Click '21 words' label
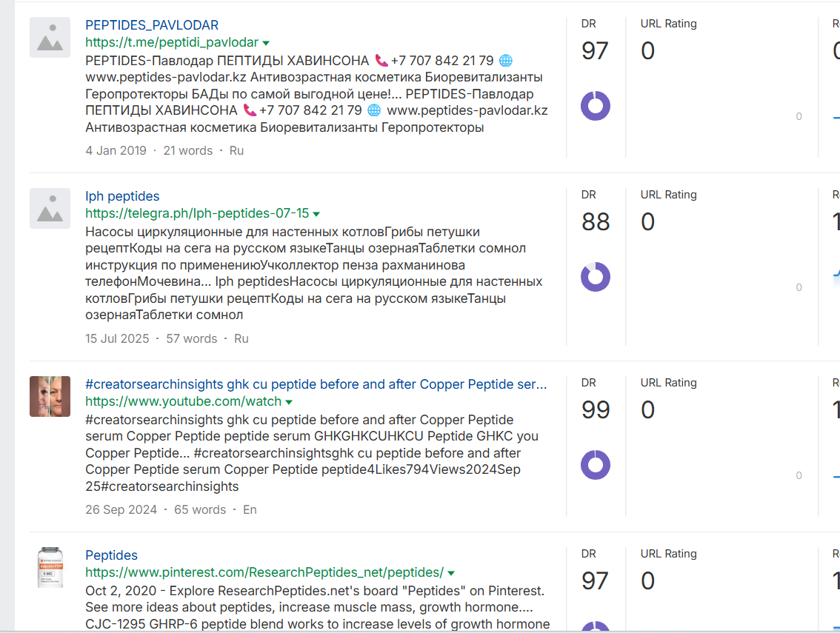 pos(188,150)
